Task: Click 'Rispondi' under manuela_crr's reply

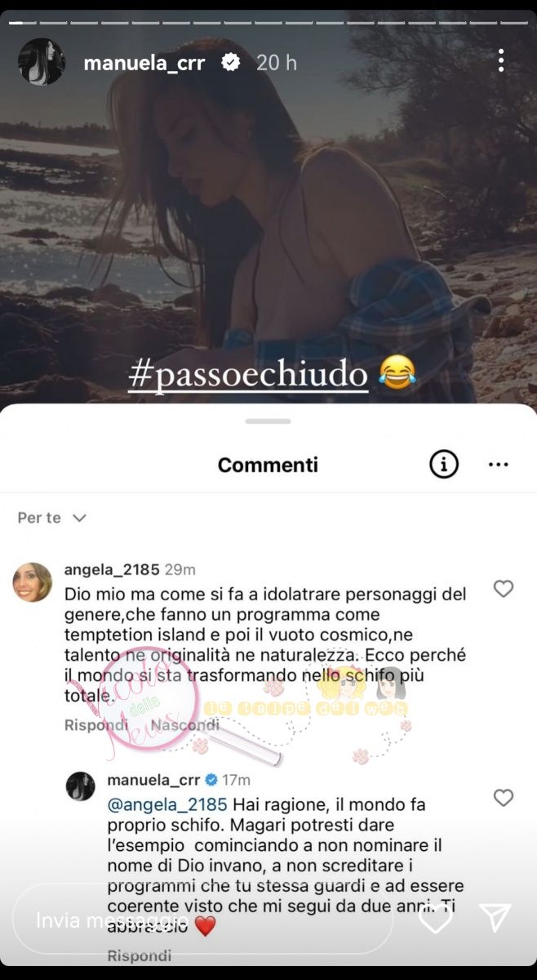Action: pos(140,955)
